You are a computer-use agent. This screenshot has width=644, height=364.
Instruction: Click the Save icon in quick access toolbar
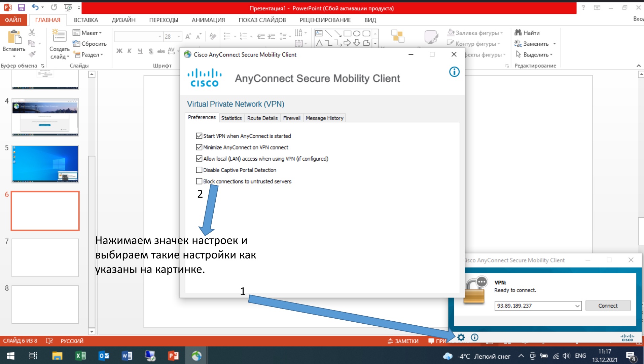click(21, 7)
